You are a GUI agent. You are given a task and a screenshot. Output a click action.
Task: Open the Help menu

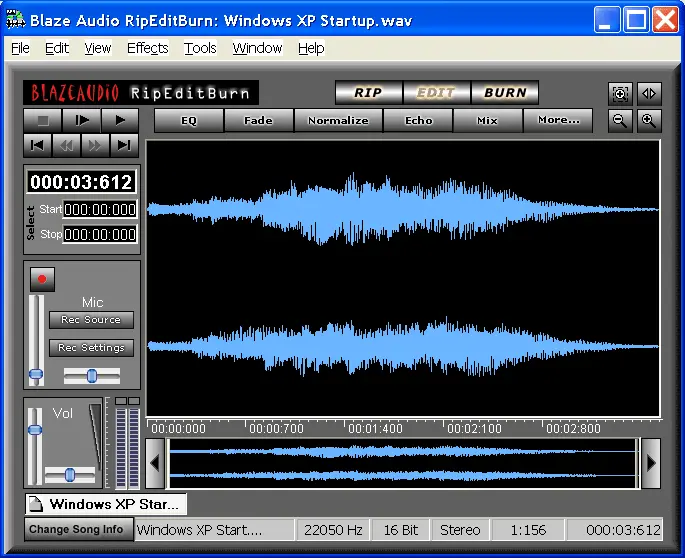(x=311, y=48)
